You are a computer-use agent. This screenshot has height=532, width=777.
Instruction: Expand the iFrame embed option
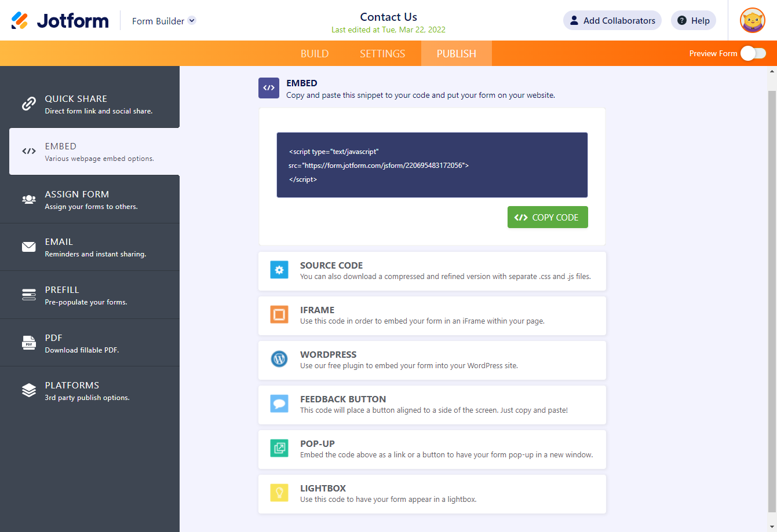click(x=432, y=315)
